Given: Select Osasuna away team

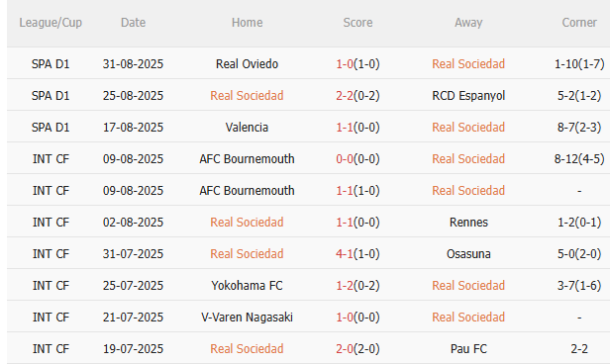Looking at the screenshot, I should [x=468, y=253].
